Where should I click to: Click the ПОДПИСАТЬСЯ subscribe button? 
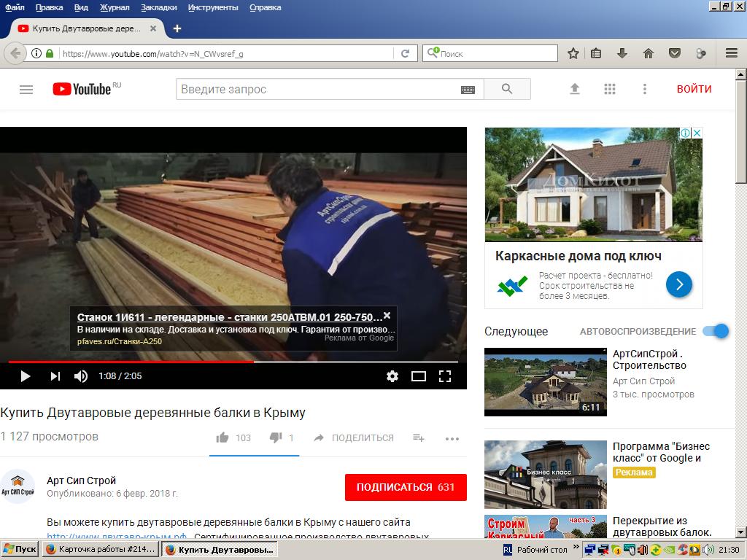[406, 487]
